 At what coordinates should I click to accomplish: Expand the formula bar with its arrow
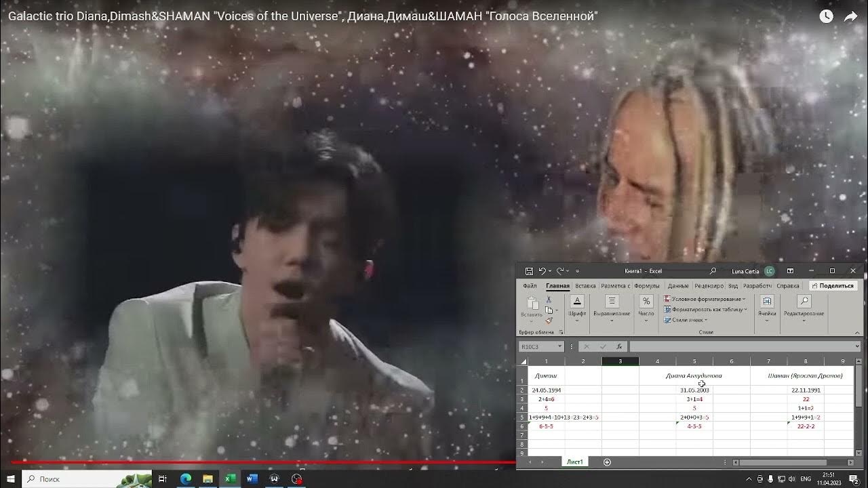857,346
